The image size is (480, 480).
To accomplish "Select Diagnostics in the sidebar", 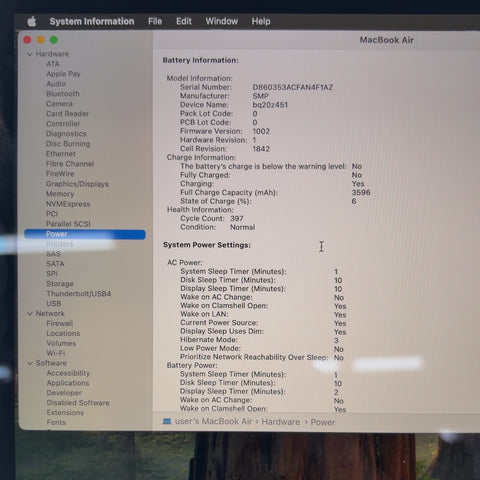I will pos(66,134).
